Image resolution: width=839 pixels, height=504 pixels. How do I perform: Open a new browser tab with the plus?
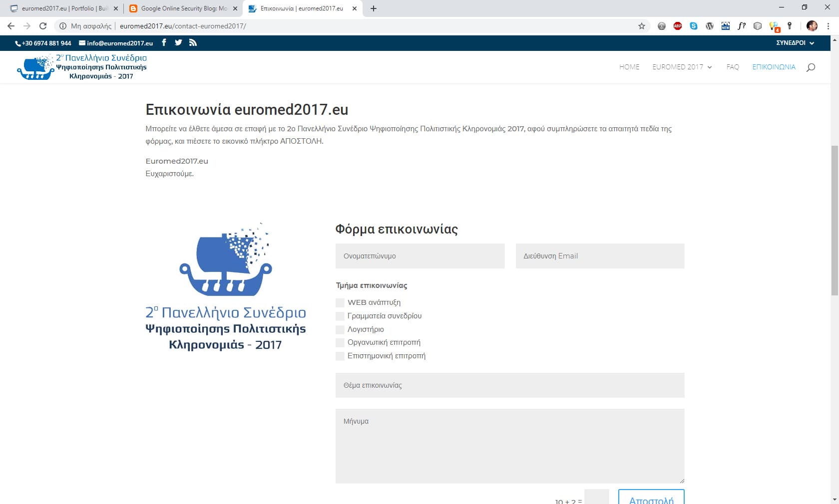[374, 8]
